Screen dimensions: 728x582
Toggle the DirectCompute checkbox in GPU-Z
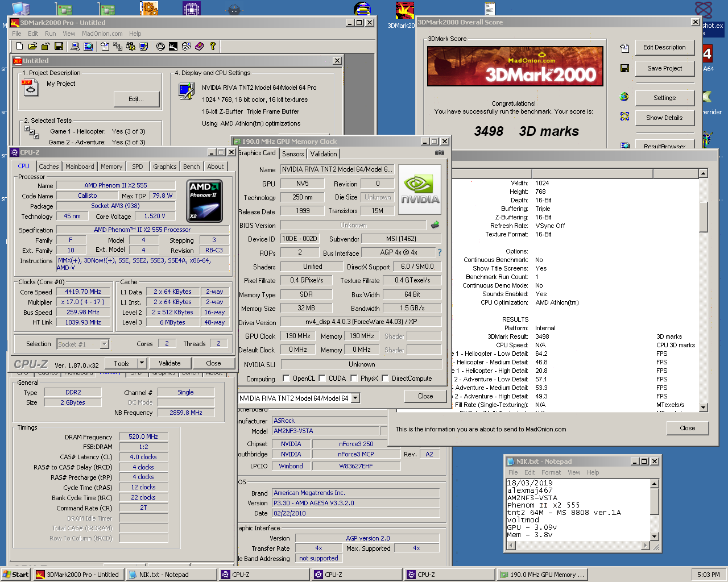pyautogui.click(x=386, y=378)
